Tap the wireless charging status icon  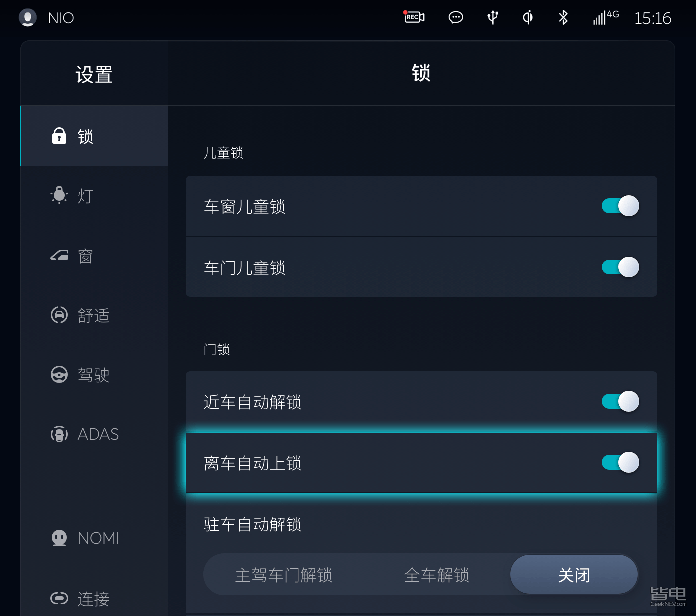point(528,18)
